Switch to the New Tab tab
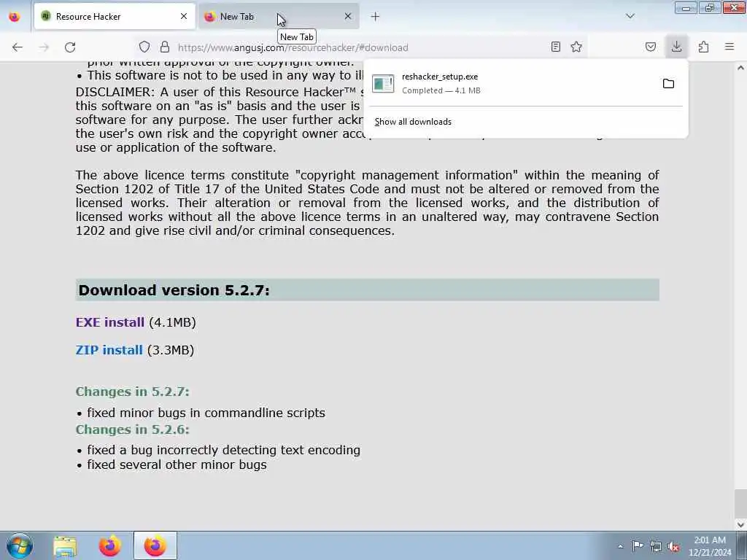747x560 pixels. click(279, 17)
